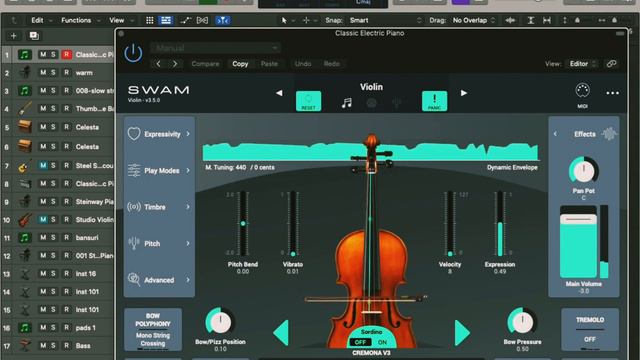Click the plugin link chain icon
The image size is (640, 360).
(611, 64)
